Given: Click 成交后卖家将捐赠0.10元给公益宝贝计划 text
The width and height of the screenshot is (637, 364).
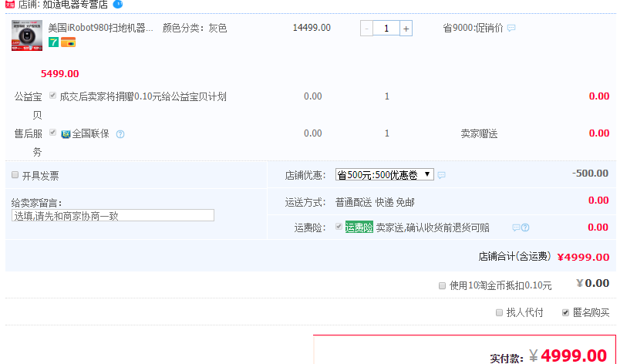Looking at the screenshot, I should [x=143, y=96].
